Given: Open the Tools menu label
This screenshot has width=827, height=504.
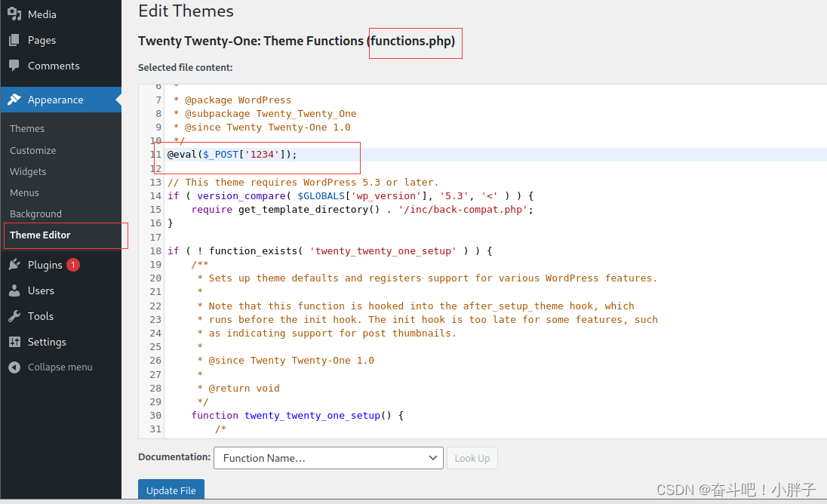Looking at the screenshot, I should (x=41, y=316).
